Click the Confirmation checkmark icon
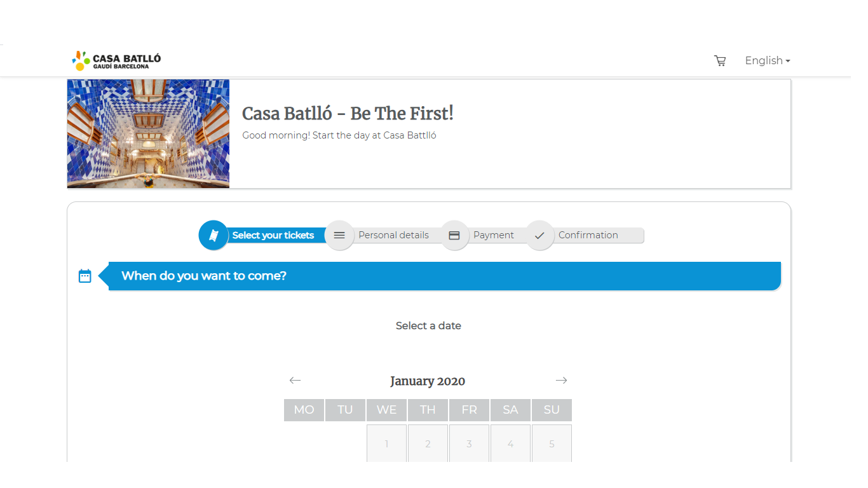The width and height of the screenshot is (868, 488). [539, 235]
